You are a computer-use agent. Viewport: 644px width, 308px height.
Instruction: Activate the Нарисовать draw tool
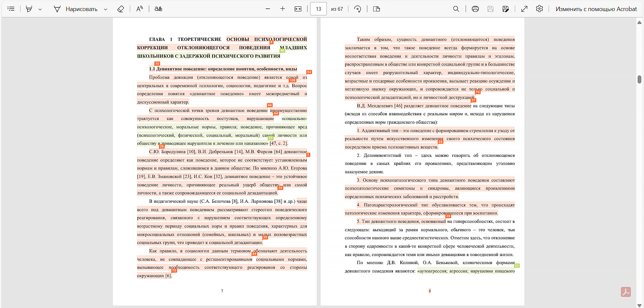[76, 9]
